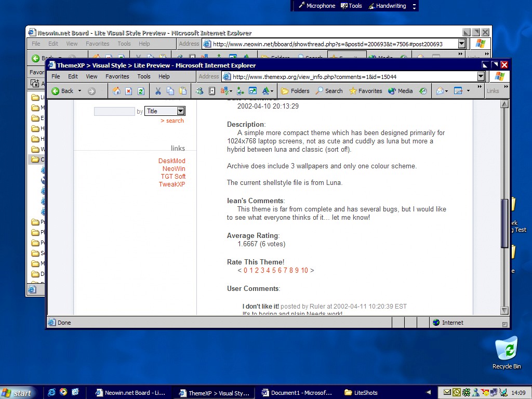Open the File menu in ThemeXP window
The height and width of the screenshot is (399, 532).
[56, 76]
